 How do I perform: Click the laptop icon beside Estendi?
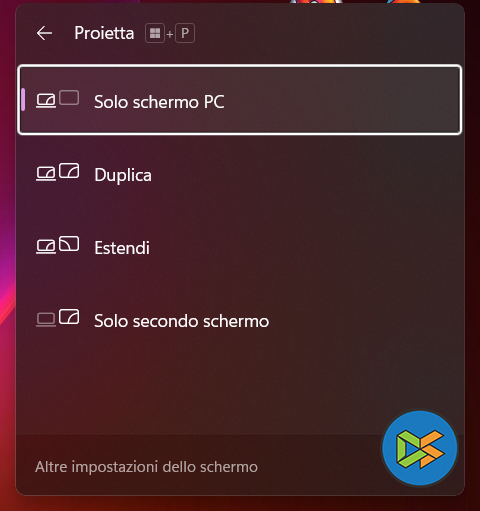coord(46,247)
